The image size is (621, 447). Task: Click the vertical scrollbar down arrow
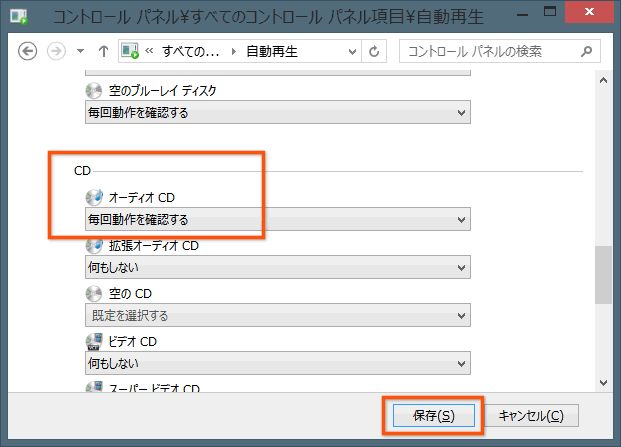coord(603,381)
